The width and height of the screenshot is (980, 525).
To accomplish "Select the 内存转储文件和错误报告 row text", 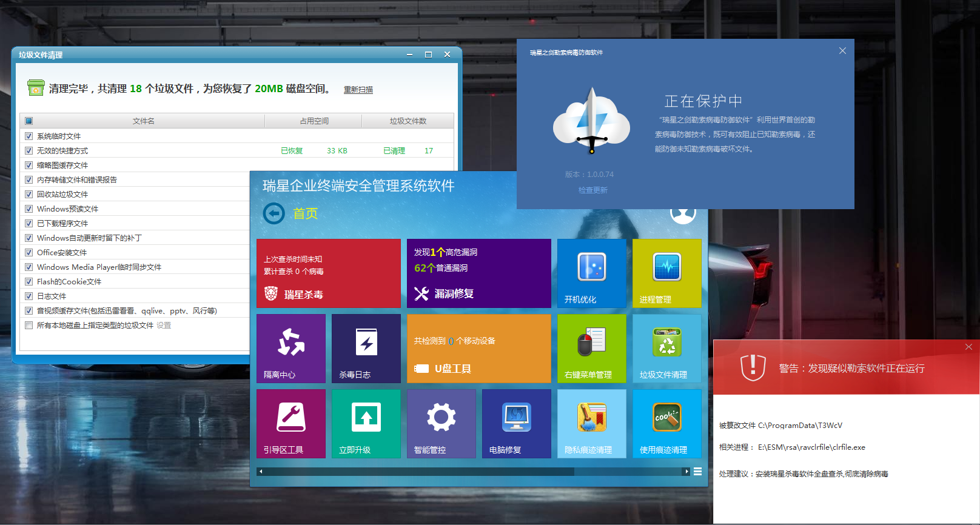I will [x=77, y=180].
